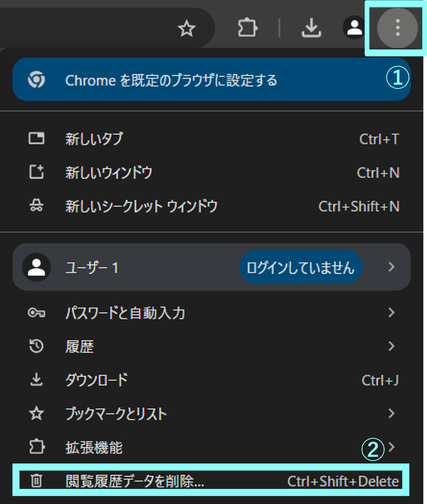The height and width of the screenshot is (504, 427).
Task: Click the incognito spy icon
Action: (x=36, y=205)
